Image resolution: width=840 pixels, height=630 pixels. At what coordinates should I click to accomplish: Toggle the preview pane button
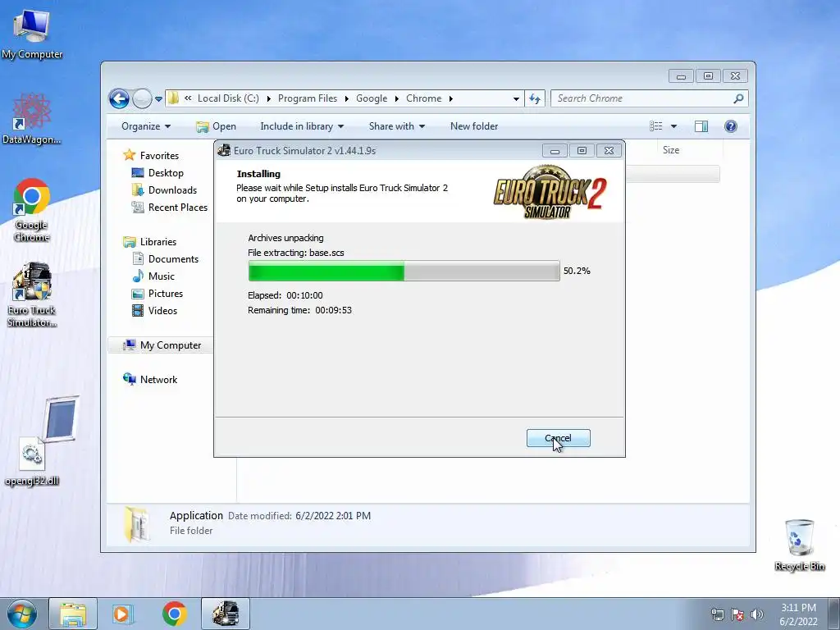[701, 126]
